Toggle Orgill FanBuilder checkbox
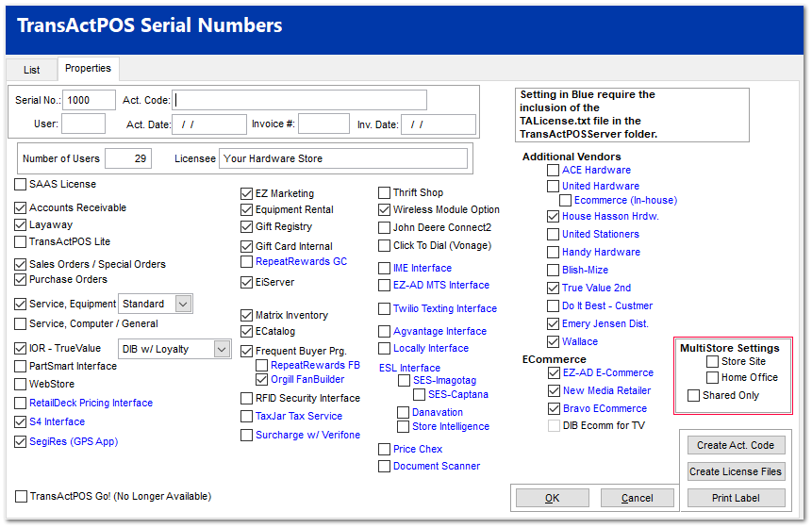 click(x=262, y=379)
